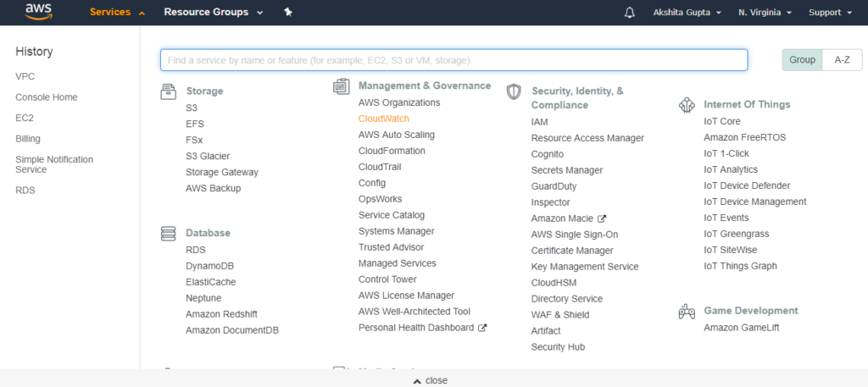
Task: Click the Storage category icon
Action: click(x=169, y=91)
